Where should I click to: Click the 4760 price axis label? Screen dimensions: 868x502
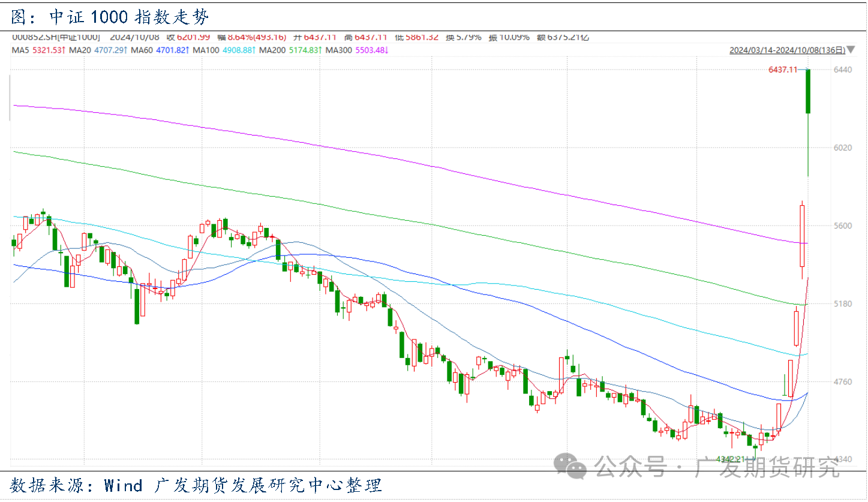pos(843,381)
